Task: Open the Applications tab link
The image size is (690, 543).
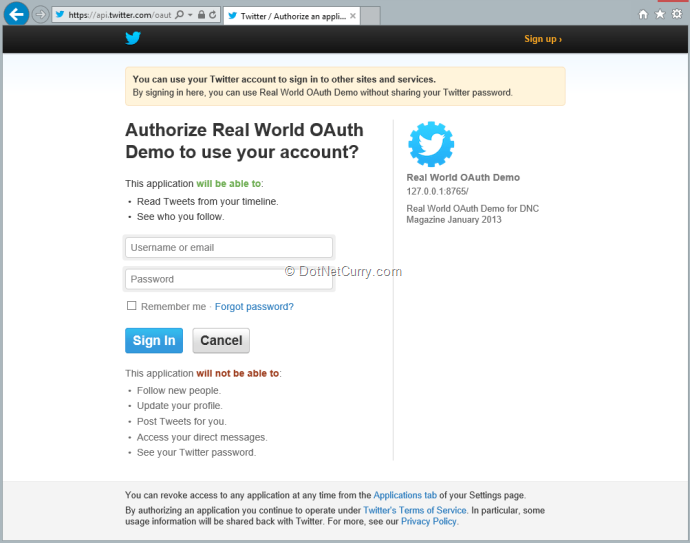Action: coord(405,495)
